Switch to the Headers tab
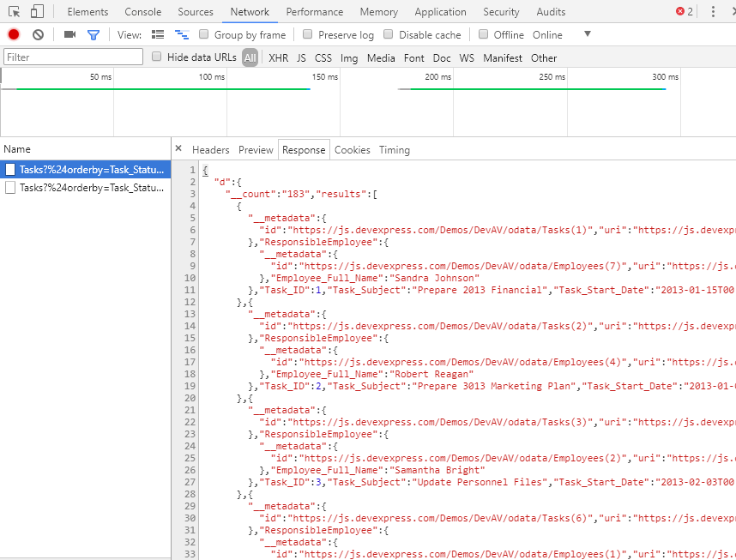Screen dimensions: 736x560 click(x=210, y=150)
